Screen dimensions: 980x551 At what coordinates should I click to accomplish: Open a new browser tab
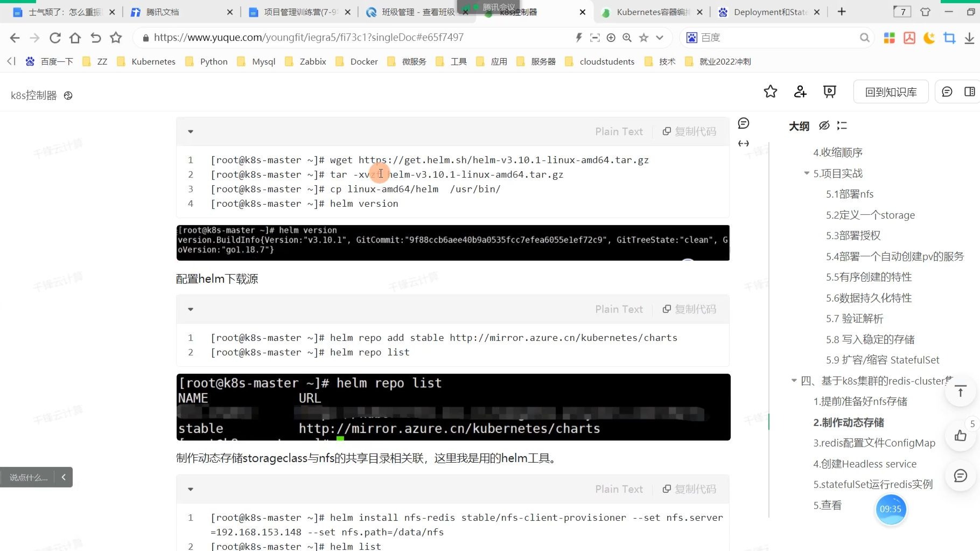[842, 12]
